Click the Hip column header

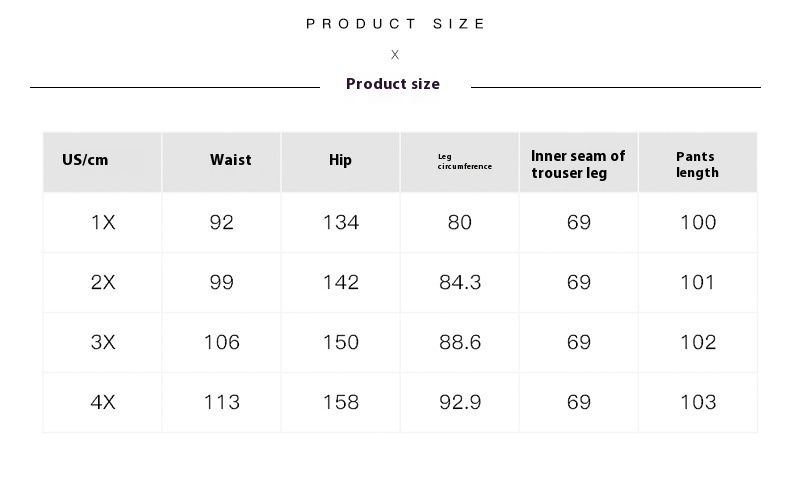tap(340, 160)
